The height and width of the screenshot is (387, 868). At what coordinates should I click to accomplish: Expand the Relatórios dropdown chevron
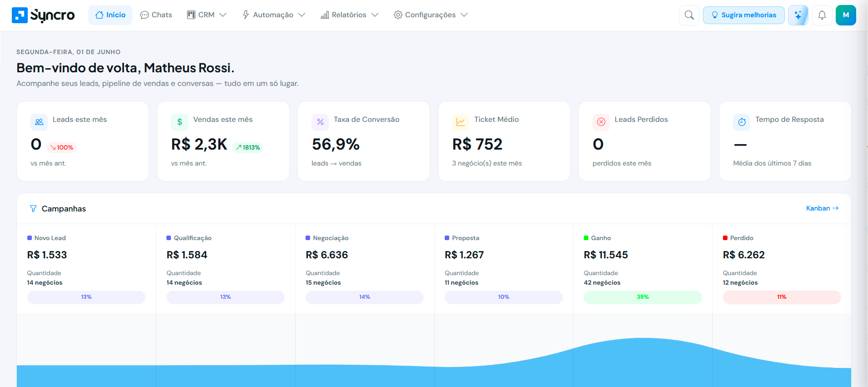[375, 15]
